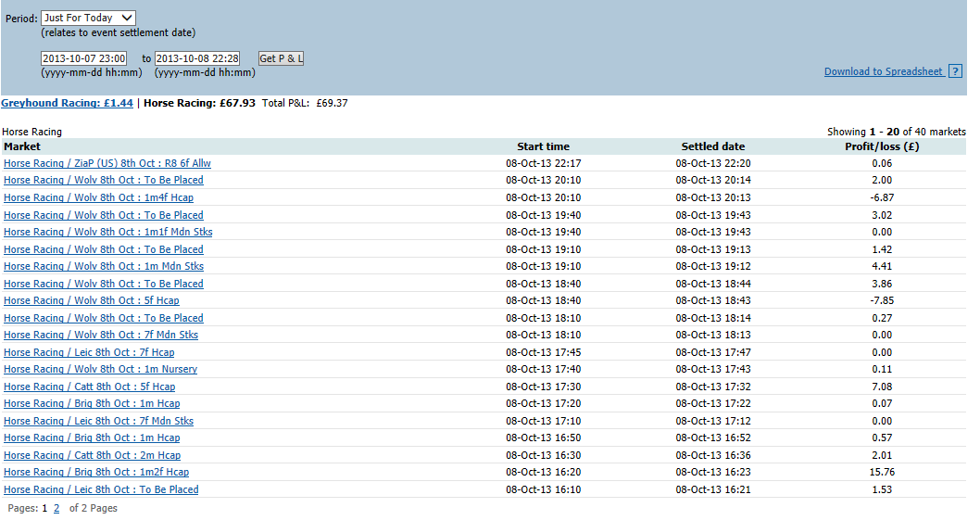Click the profit value 15.76
The height and width of the screenshot is (520, 980).
[882, 473]
